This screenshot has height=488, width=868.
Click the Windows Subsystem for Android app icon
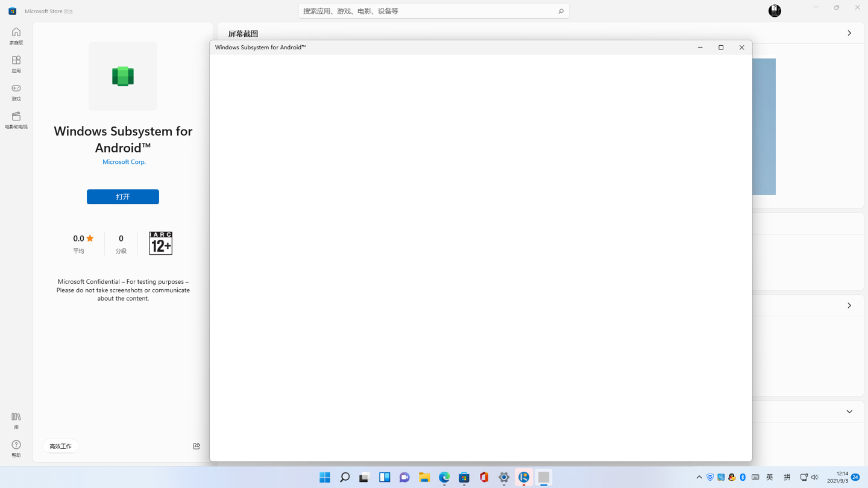click(123, 77)
